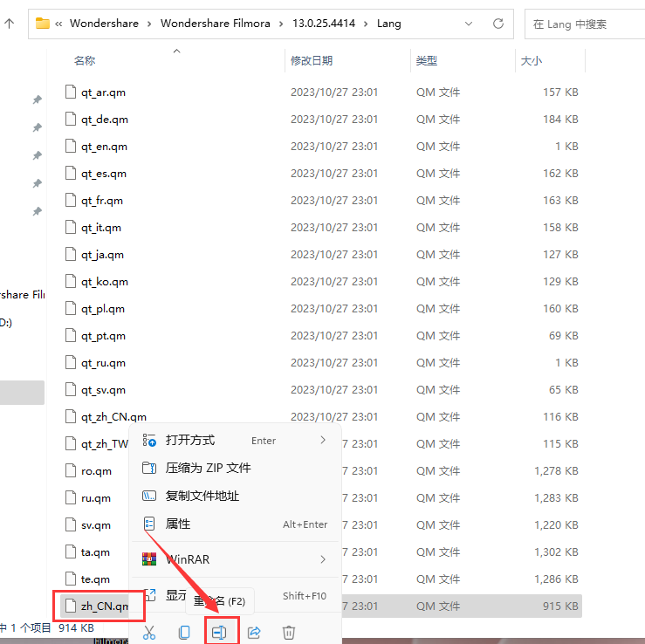Open 属性 from the context menu
The width and height of the screenshot is (645, 644).
(x=235, y=524)
